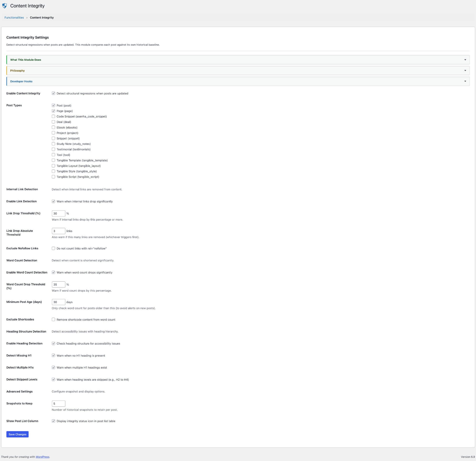
Task: Click the Save Changes button
Action: coord(17,434)
